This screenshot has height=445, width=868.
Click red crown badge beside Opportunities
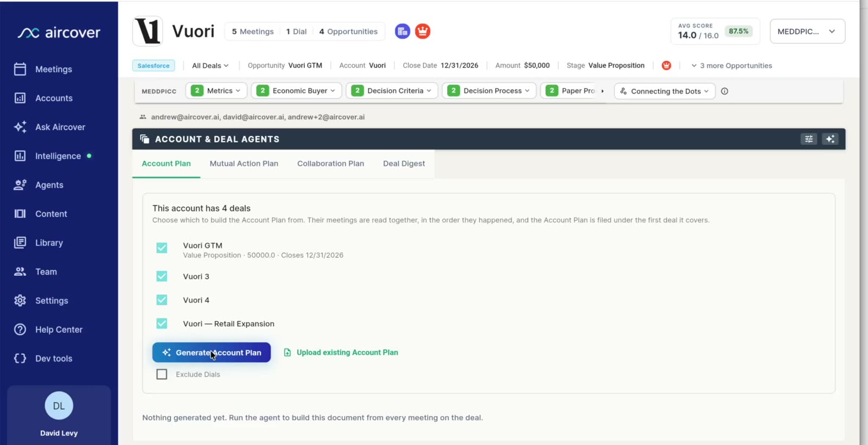click(423, 31)
